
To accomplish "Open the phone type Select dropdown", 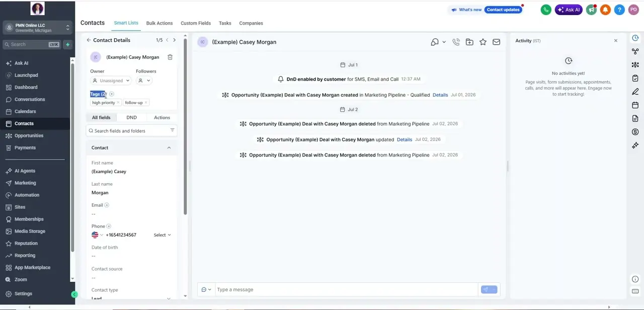I will 163,235.
